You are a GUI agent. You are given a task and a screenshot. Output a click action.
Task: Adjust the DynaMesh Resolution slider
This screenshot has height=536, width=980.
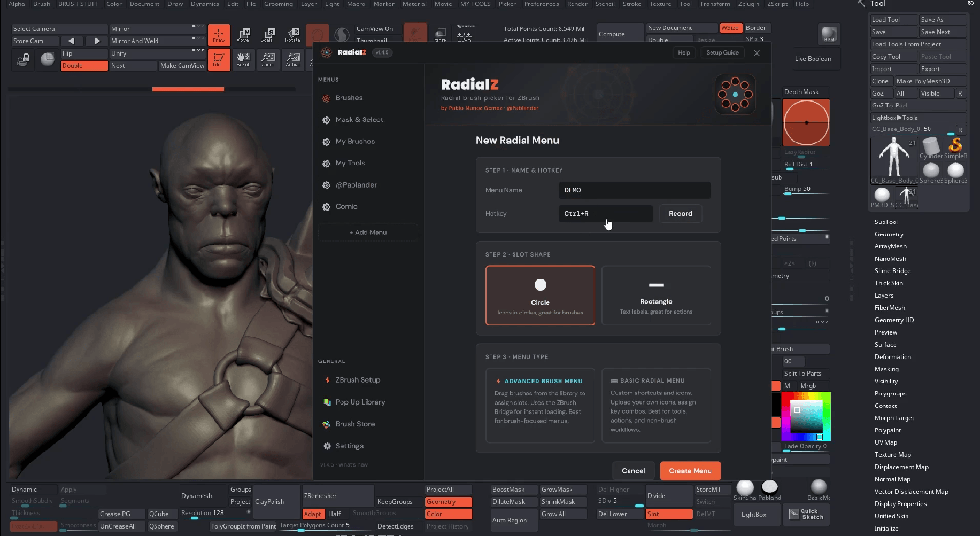coord(216,514)
